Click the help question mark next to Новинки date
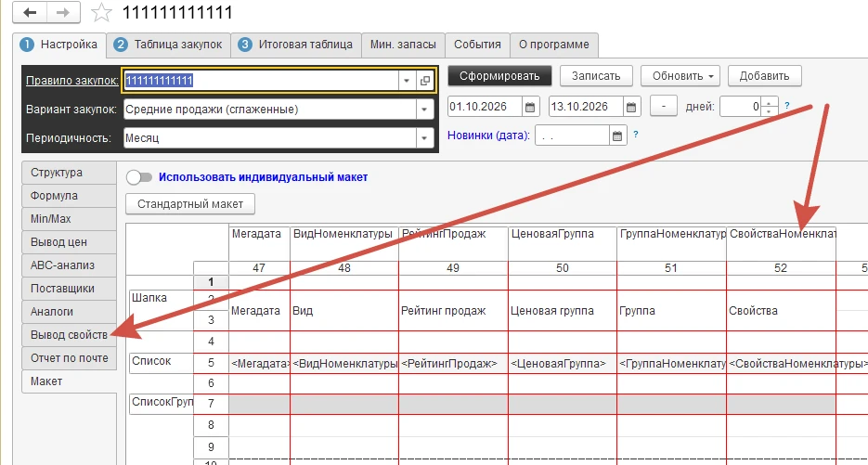The height and width of the screenshot is (465, 868). point(636,134)
